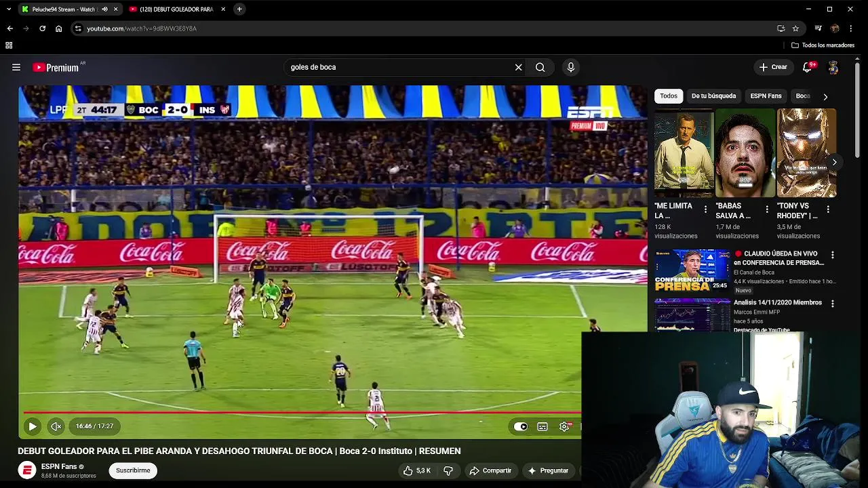868x488 pixels.
Task: Open options for 'Analisis 14/11/2020 Miembros' video
Action: coord(832,304)
